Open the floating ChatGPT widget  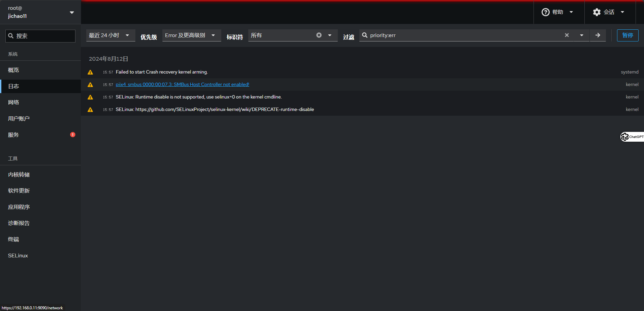coord(632,137)
